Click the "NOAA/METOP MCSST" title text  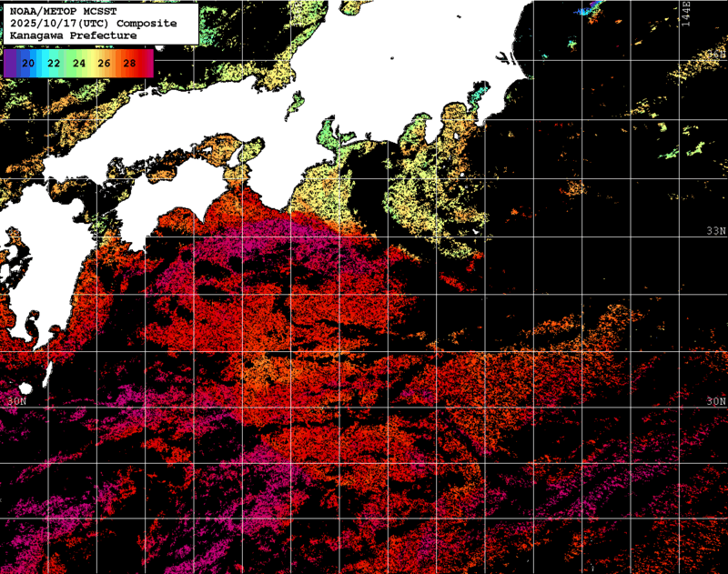58,11
